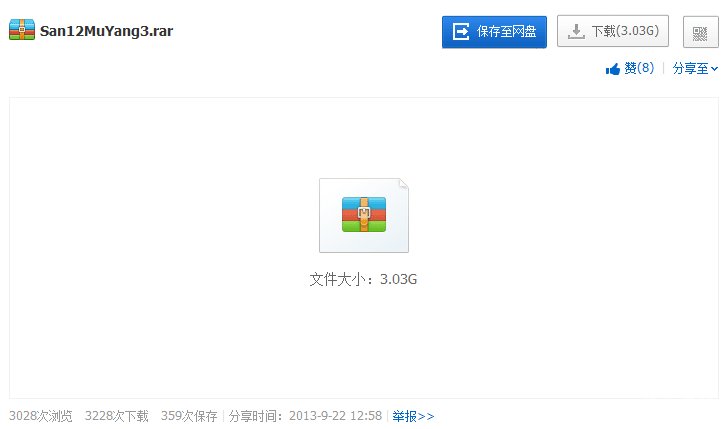
Task: Click the folded page corner of file thumbnail
Action: [x=402, y=185]
